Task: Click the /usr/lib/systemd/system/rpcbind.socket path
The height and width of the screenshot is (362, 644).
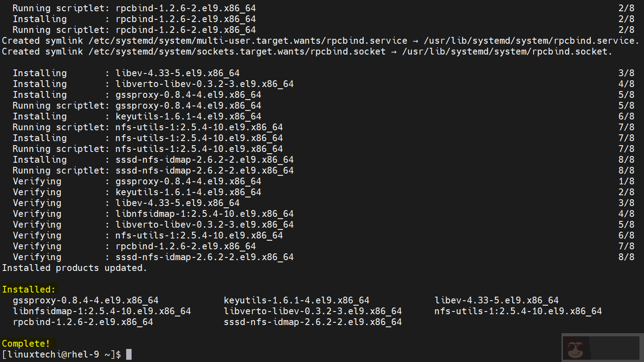Action: [507, 51]
